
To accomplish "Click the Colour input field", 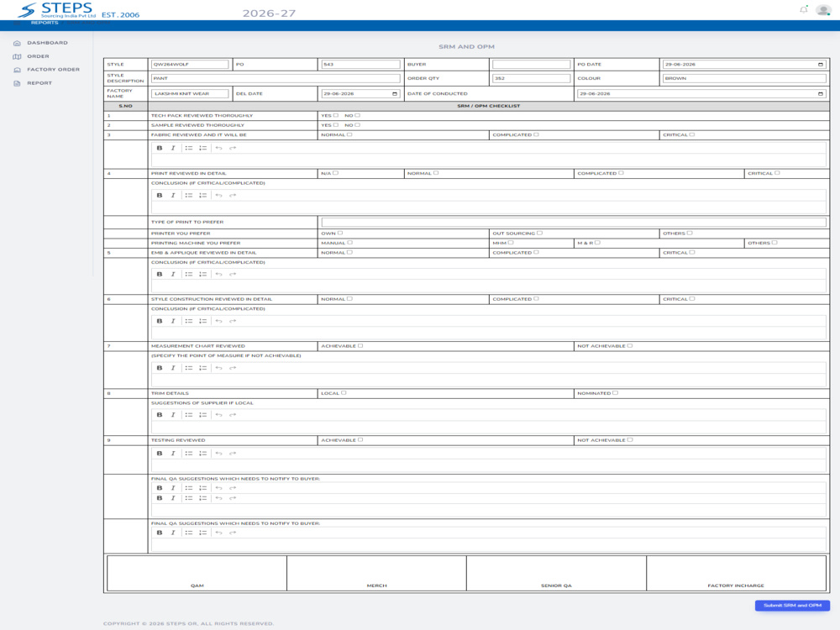I will (744, 78).
